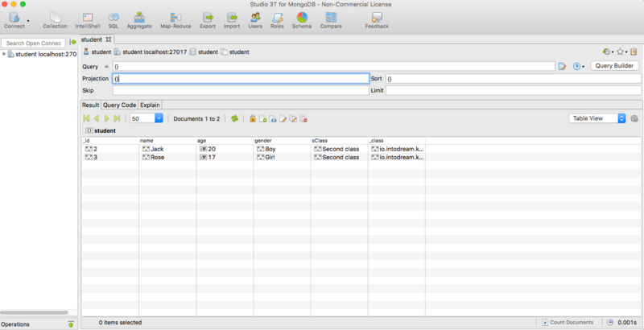This screenshot has height=330, width=644.
Task: Open the page size dropdown showing 50
Action: click(x=159, y=118)
